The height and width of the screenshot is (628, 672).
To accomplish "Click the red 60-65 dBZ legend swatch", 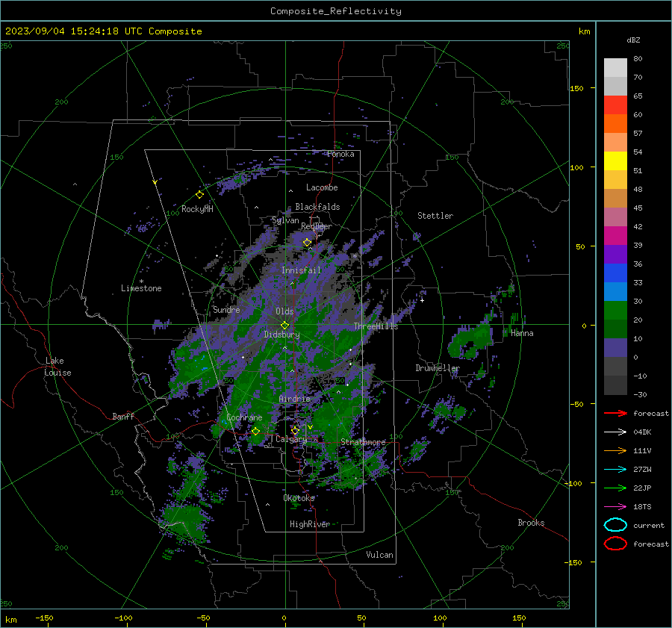I will [615, 105].
